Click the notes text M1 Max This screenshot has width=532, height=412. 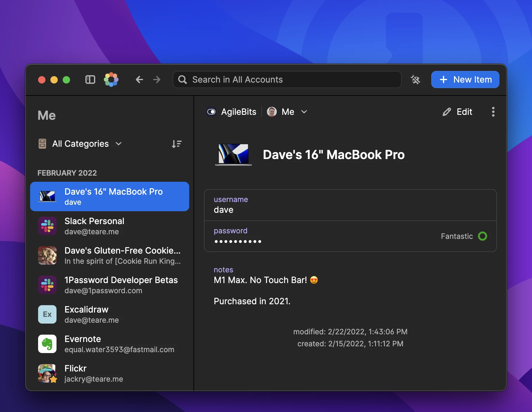(x=266, y=280)
